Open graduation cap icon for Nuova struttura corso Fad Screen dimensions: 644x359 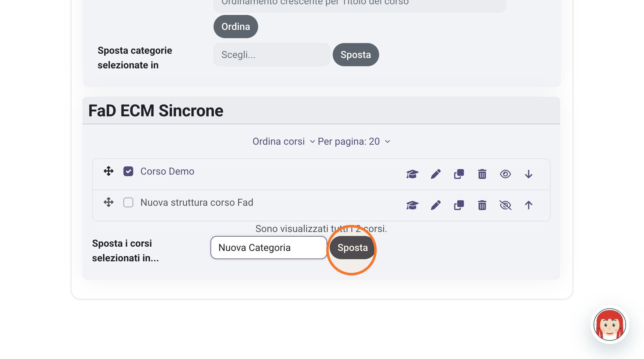point(412,205)
